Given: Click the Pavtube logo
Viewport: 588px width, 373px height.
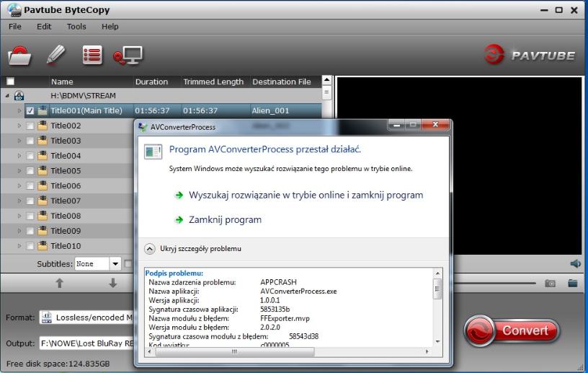Looking at the screenshot, I should click(x=530, y=55).
